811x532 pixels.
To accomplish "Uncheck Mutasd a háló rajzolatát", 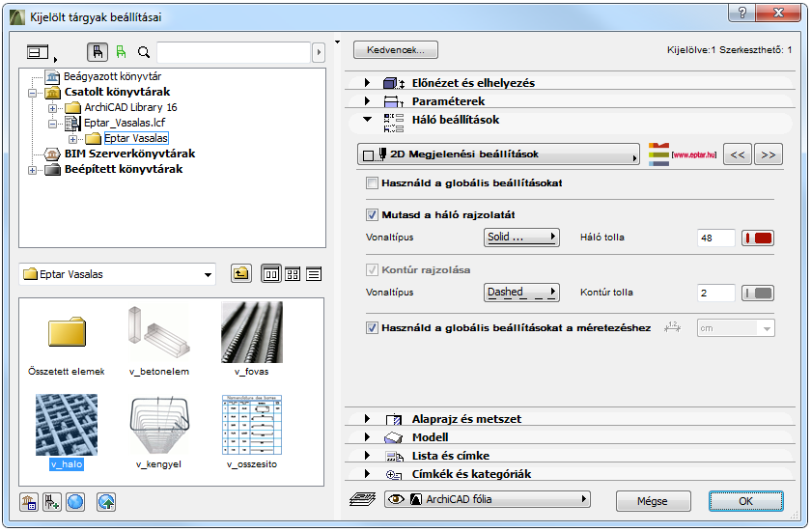I will tap(372, 214).
